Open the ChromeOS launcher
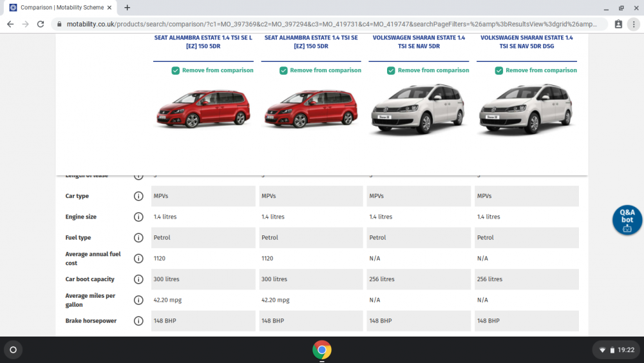644x363 pixels. [13, 350]
